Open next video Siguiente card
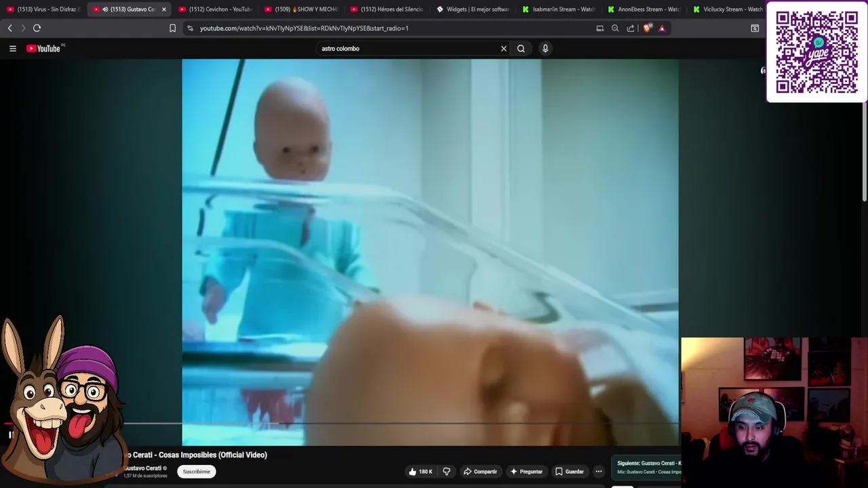868x488 pixels. pos(648,467)
